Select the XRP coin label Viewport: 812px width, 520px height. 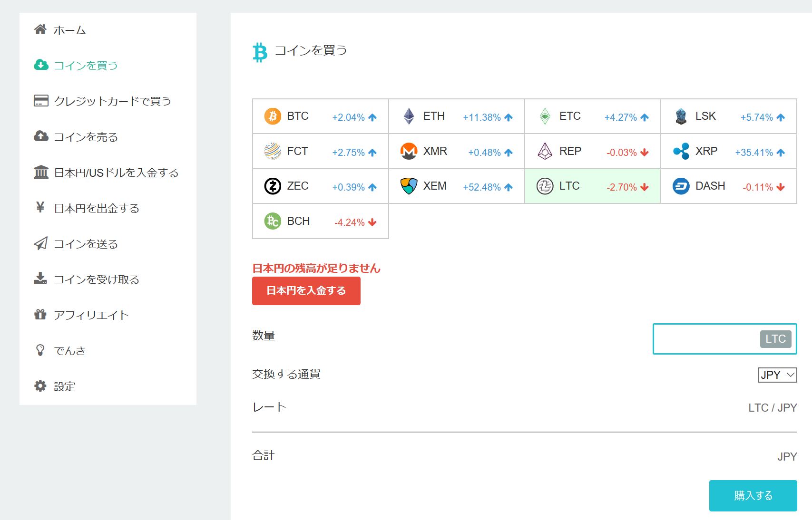coord(706,151)
